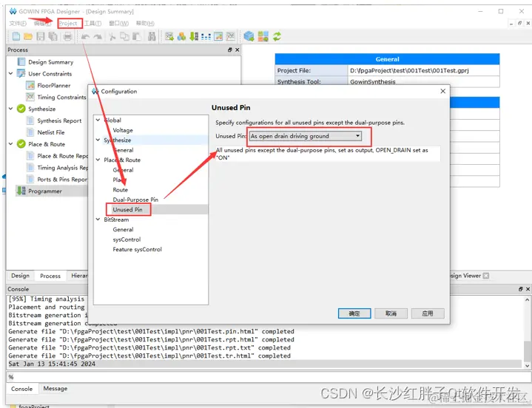Click the Console command input field
Viewport: 532px width, 408px height.
[x=268, y=377]
